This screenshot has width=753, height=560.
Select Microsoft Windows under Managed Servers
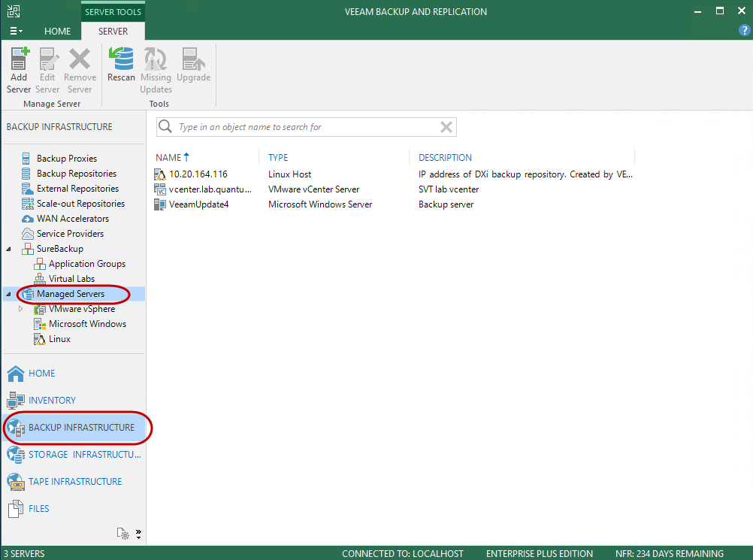click(x=87, y=324)
